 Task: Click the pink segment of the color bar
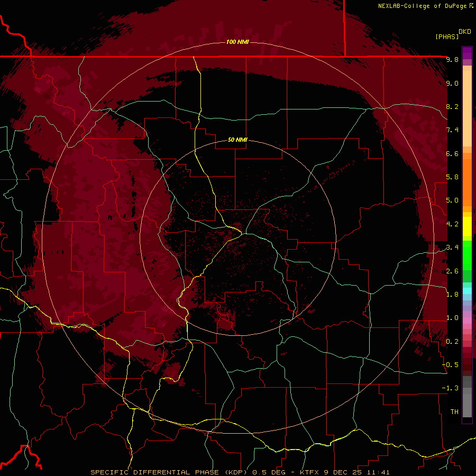(467, 321)
